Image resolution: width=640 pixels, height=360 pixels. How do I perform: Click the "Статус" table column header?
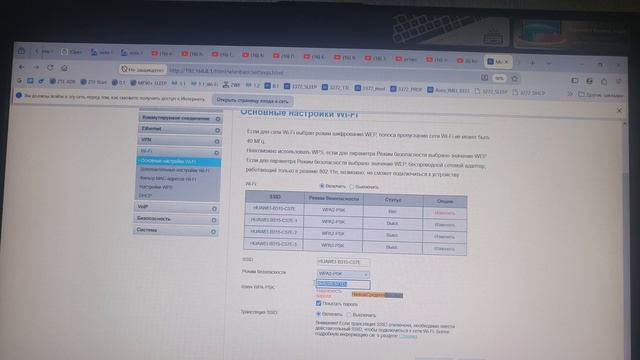coord(393,200)
